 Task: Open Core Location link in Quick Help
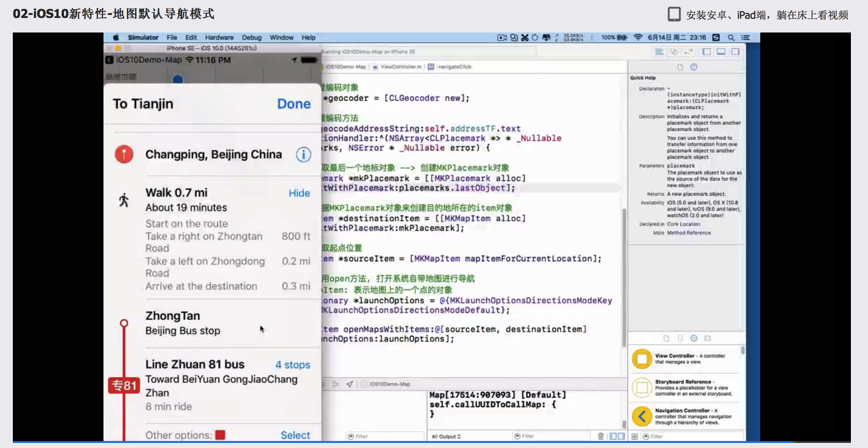(x=683, y=224)
